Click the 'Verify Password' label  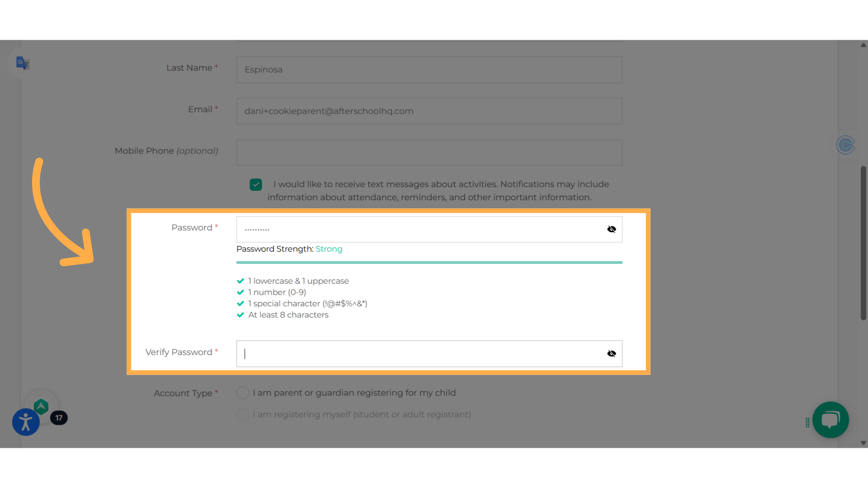click(179, 352)
